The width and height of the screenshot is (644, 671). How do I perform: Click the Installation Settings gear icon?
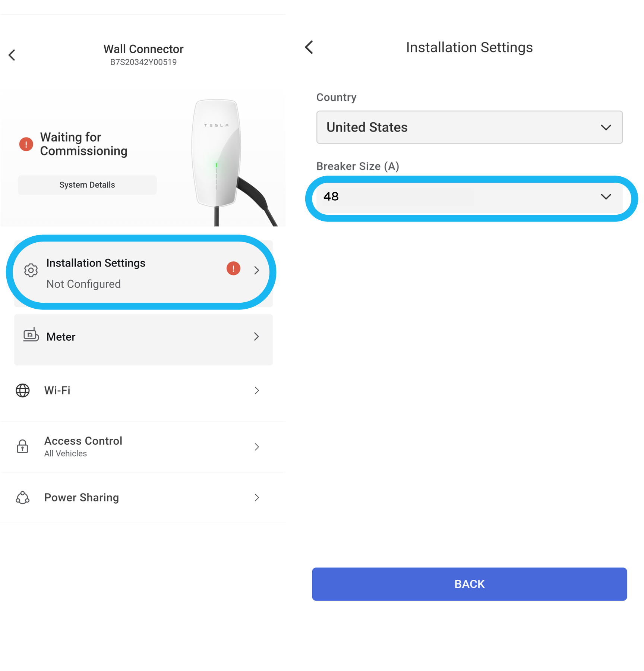31,270
